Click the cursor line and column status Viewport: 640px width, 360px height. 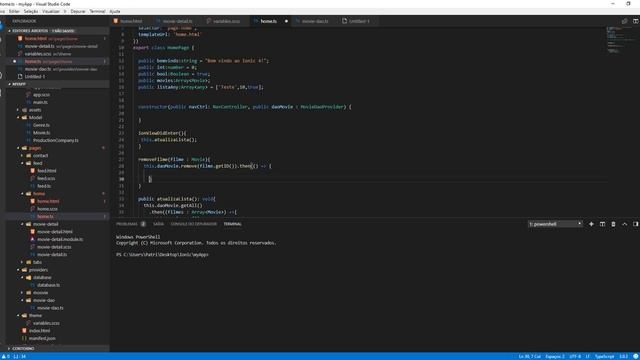530,356
